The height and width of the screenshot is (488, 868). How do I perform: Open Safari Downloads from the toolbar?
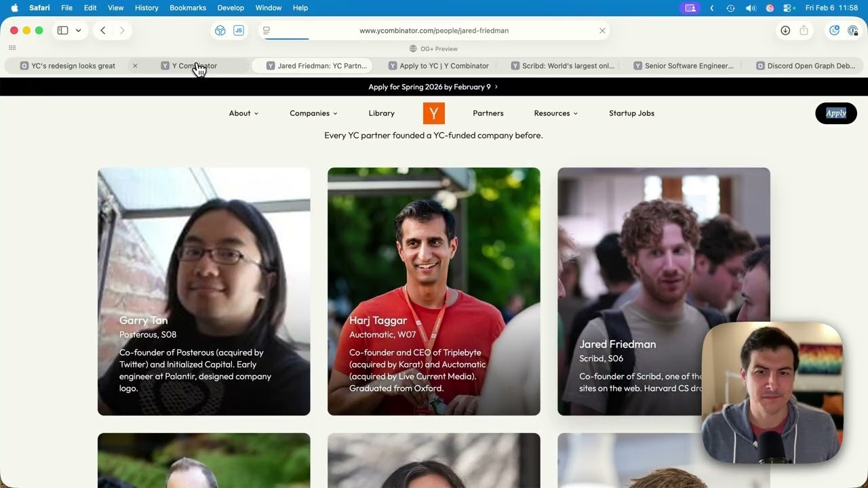click(x=786, y=30)
